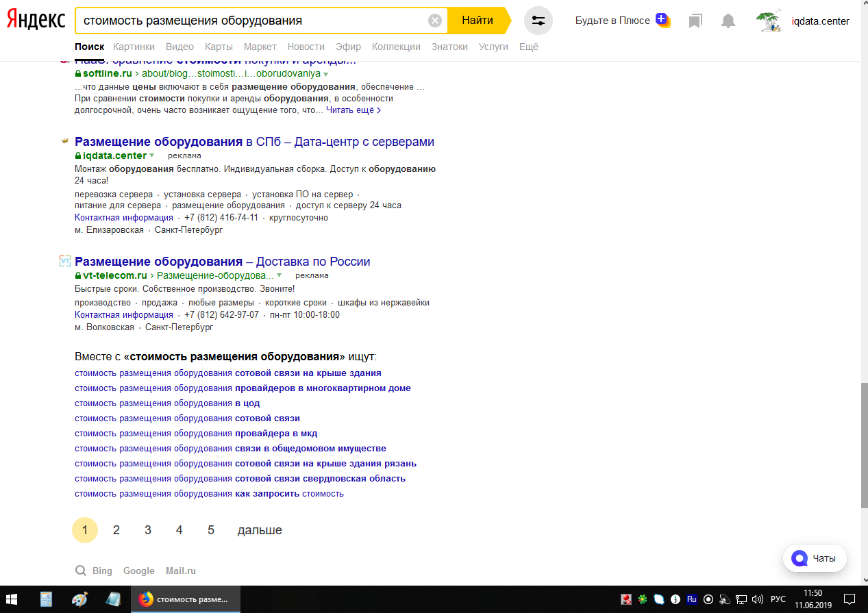Expand the softline snippet with Читать ещё

[x=354, y=110]
